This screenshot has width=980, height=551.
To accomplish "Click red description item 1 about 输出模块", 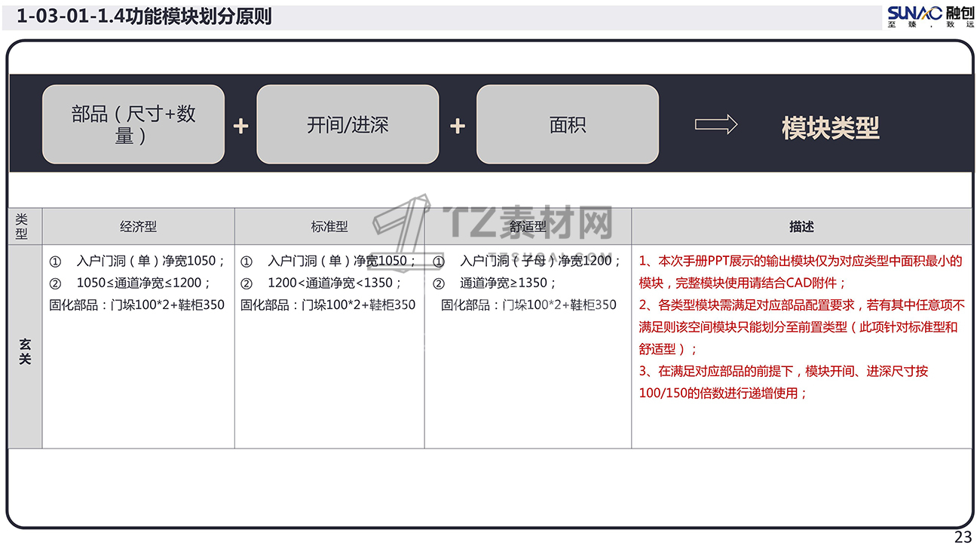I will 801,272.
